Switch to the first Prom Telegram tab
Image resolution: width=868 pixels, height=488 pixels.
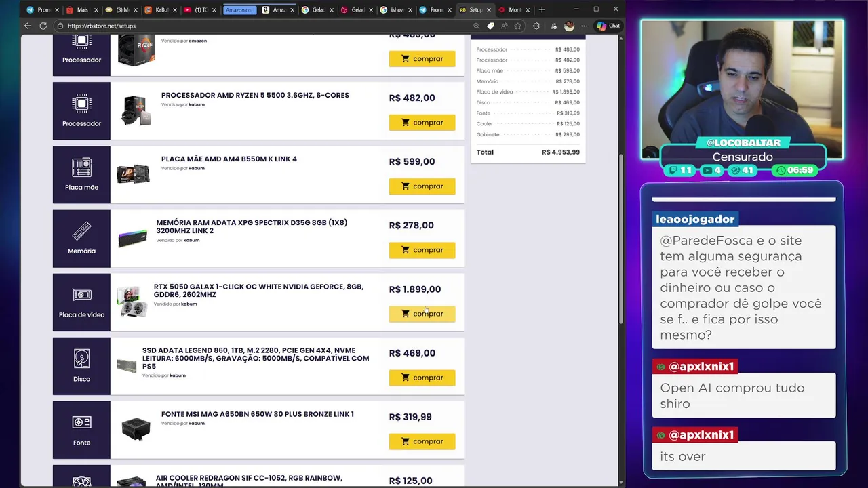point(42,9)
